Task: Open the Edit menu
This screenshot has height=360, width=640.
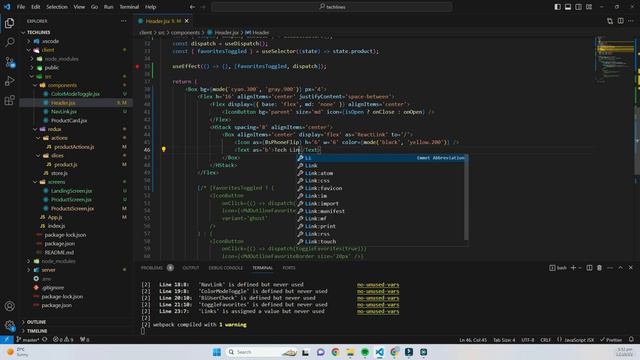Action: click(x=36, y=7)
